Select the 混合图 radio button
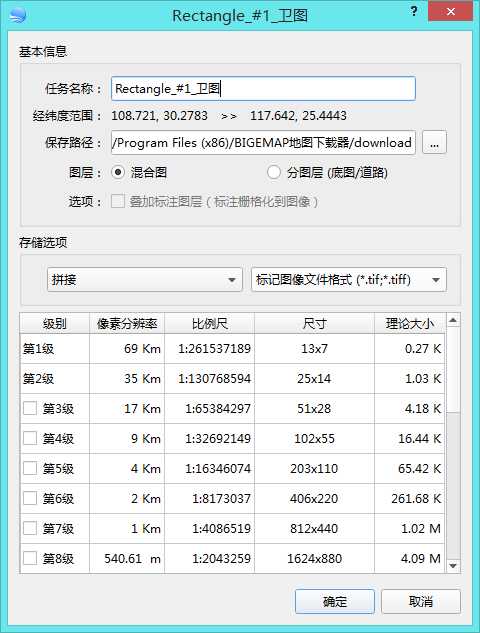This screenshot has height=633, width=480. 118,172
